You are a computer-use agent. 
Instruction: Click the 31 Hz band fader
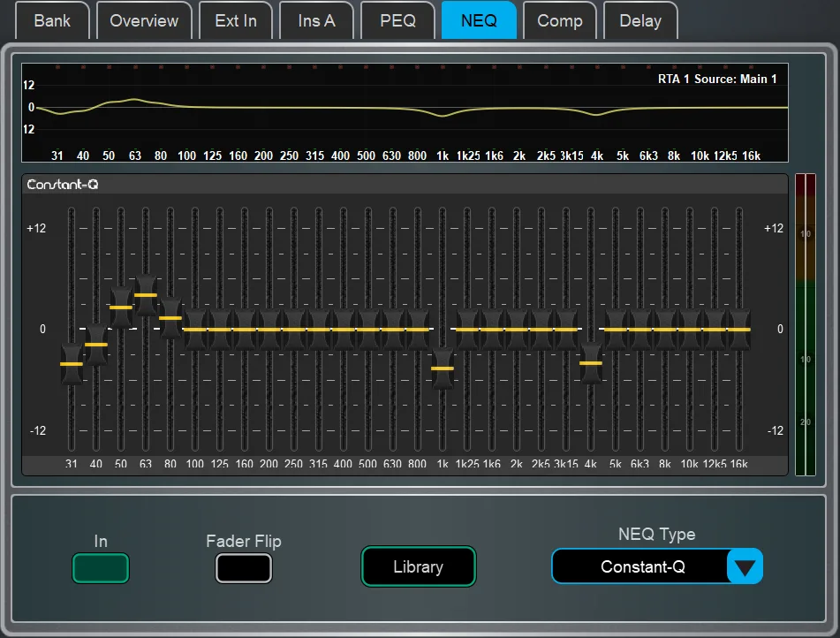pyautogui.click(x=72, y=364)
